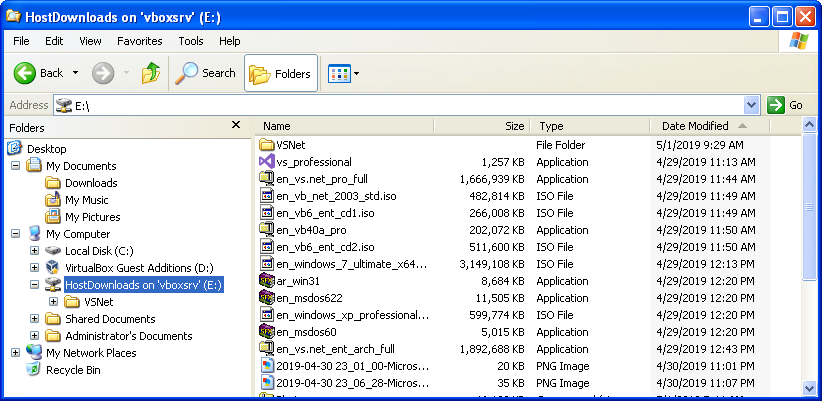Expand VirtualBox Guest Additions (D:) node
Viewport: 822px width, 401px height.
pyautogui.click(x=35, y=268)
